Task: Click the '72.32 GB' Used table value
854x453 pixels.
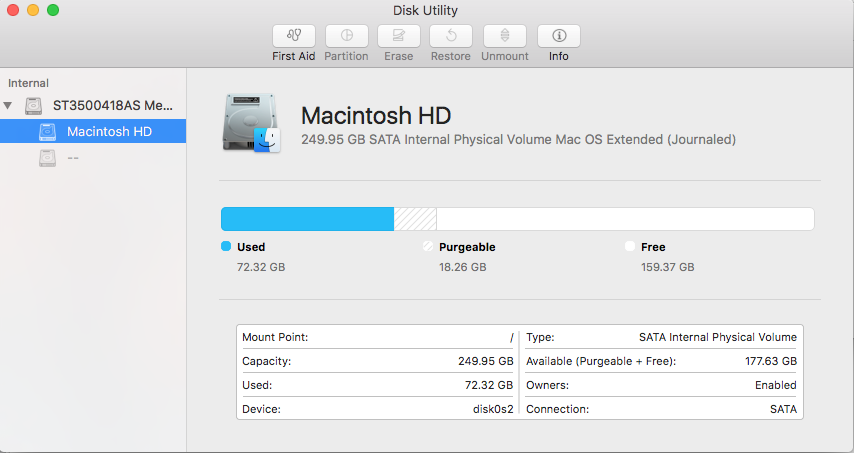Action: pyautogui.click(x=489, y=385)
